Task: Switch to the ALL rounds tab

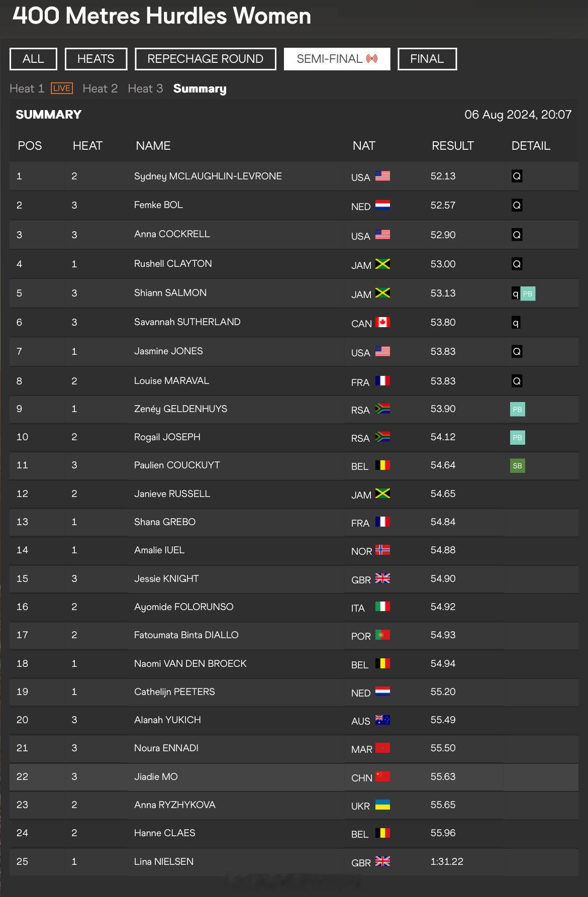Action: click(33, 59)
